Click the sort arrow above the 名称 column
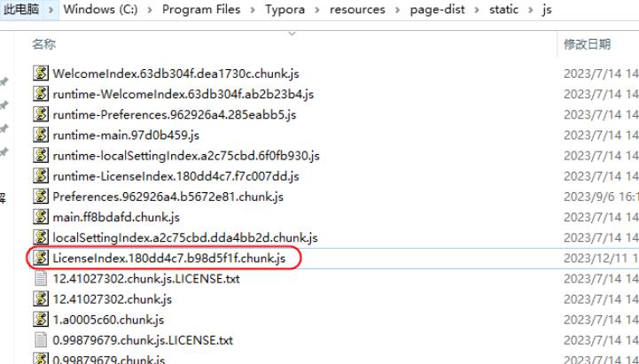 coord(292,34)
